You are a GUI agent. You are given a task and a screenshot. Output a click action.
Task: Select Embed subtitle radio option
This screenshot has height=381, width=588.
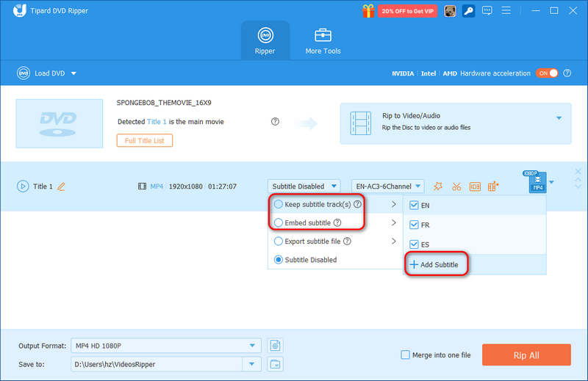coord(279,222)
